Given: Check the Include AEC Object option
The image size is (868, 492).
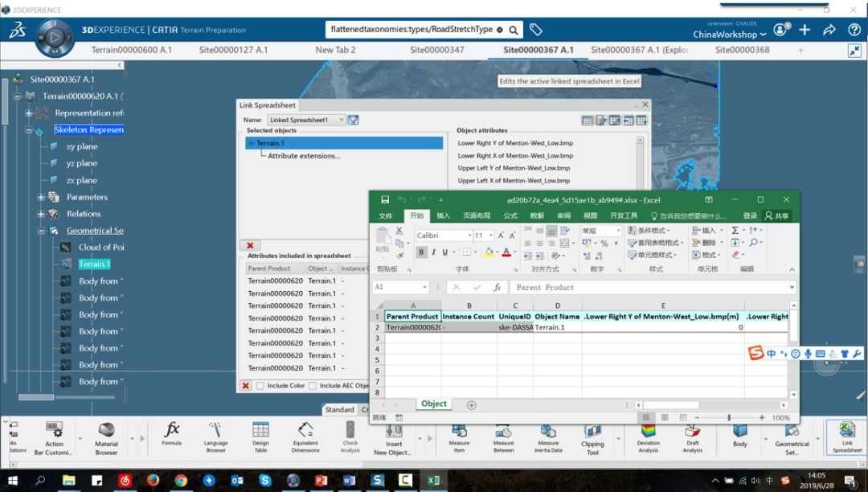Looking at the screenshot, I should (313, 386).
